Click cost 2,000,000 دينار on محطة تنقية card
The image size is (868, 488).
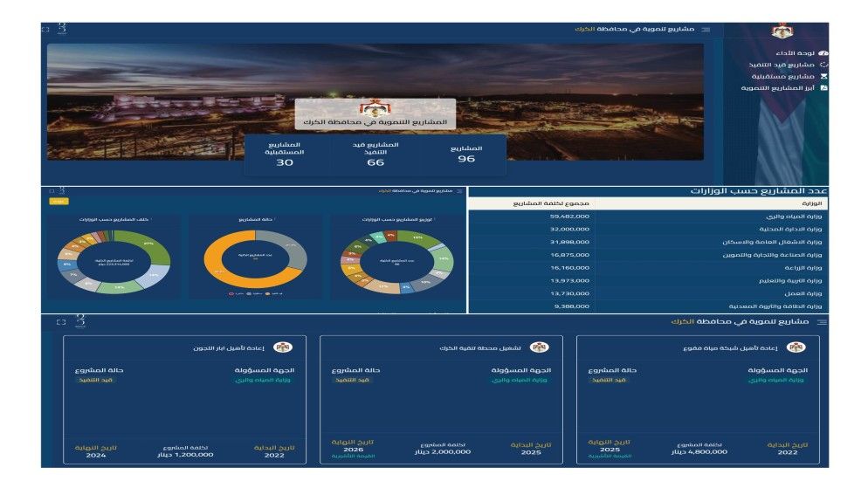[443, 452]
